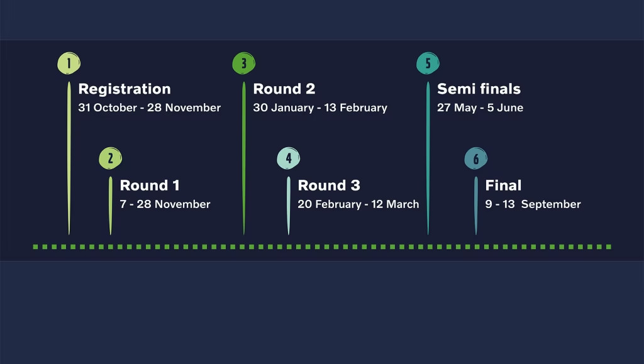Click the green dotted timeline line
The image size is (644, 364).
pos(322,246)
